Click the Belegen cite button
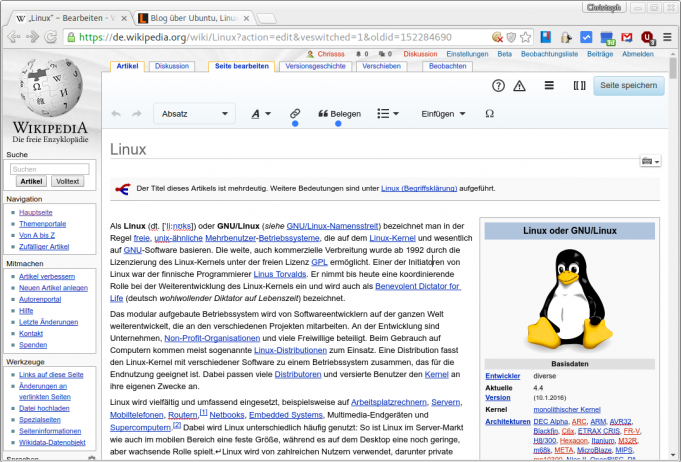The height and width of the screenshot is (462, 681). tap(340, 114)
